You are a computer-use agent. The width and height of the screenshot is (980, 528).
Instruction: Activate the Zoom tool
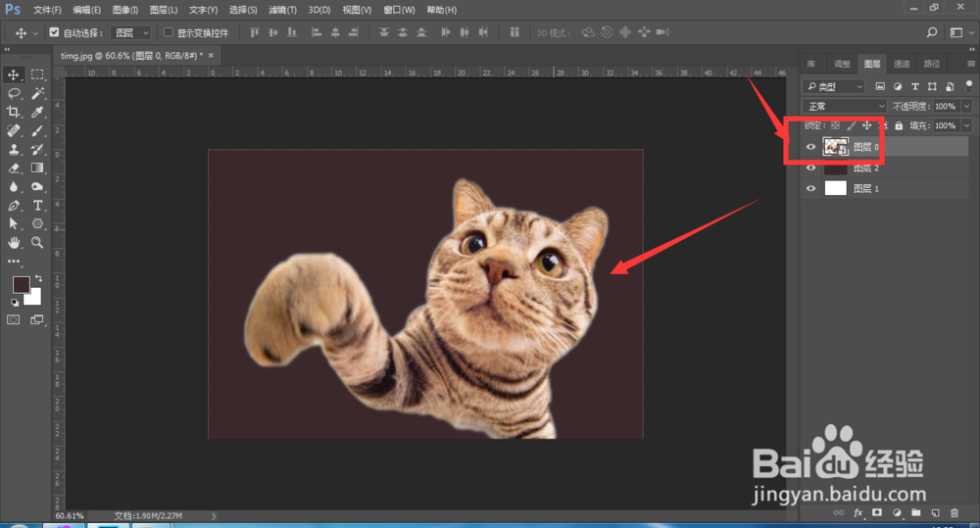pyautogui.click(x=37, y=242)
